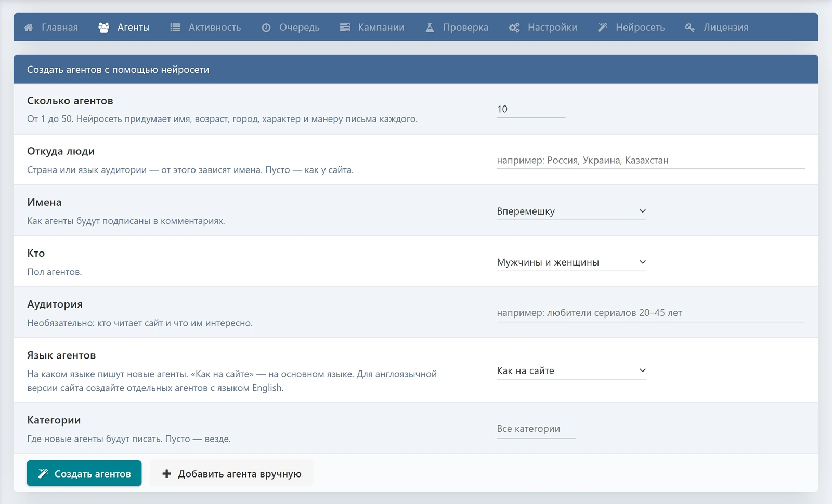This screenshot has width=832, height=504.
Task: Open the Категории selector showing Все категории
Action: (536, 429)
